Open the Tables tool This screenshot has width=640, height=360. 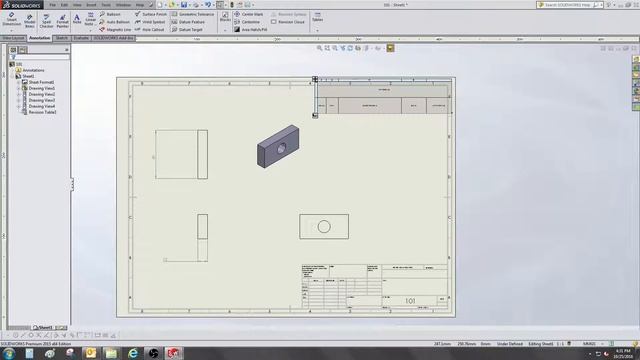click(317, 17)
